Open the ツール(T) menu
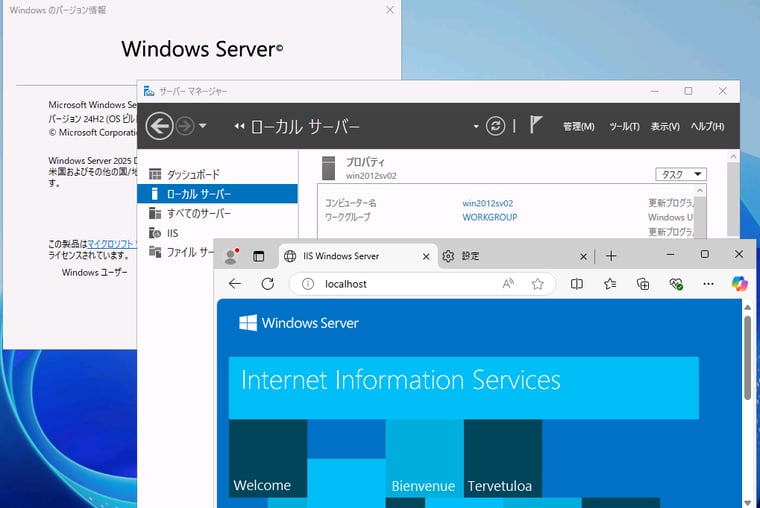Screen dimensions: 760x508 click(x=624, y=127)
